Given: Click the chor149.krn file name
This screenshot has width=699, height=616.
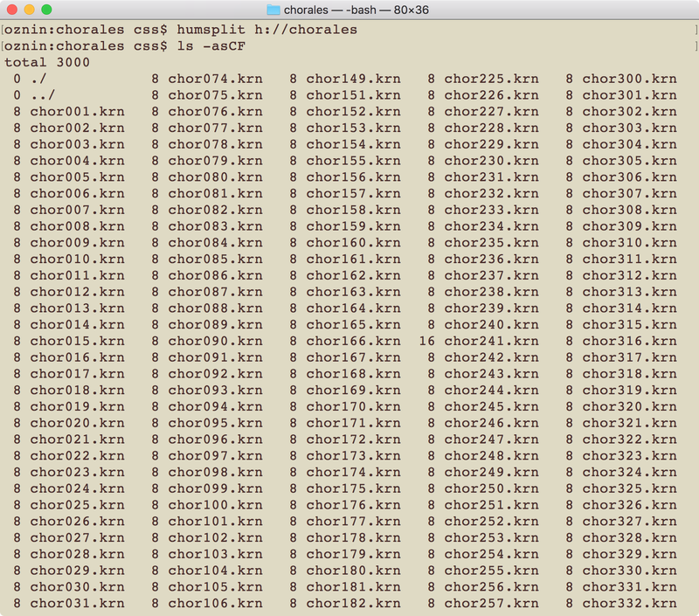Looking at the screenshot, I should [353, 79].
